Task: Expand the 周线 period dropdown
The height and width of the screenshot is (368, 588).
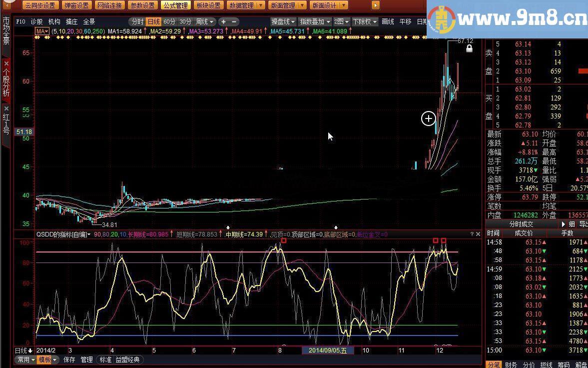Action: [205, 21]
